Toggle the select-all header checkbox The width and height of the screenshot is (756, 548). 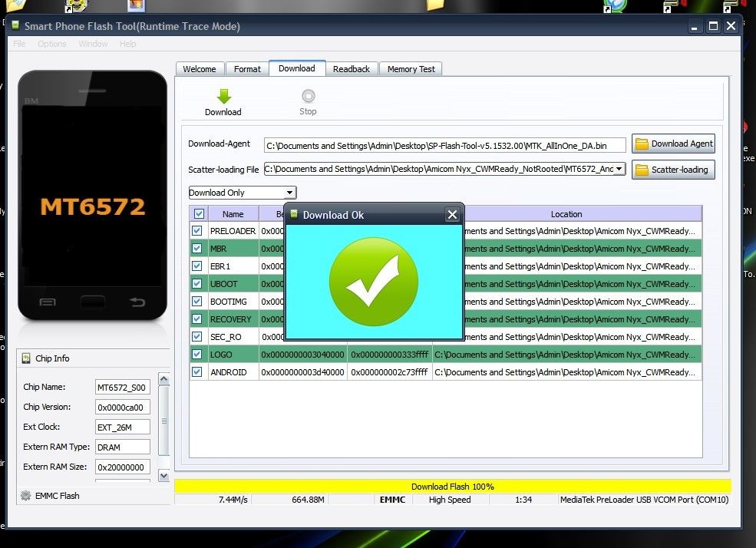pyautogui.click(x=200, y=214)
